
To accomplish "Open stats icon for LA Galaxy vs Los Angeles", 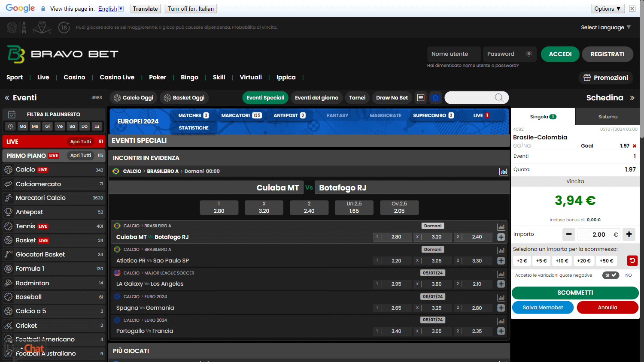I will pyautogui.click(x=501, y=274).
